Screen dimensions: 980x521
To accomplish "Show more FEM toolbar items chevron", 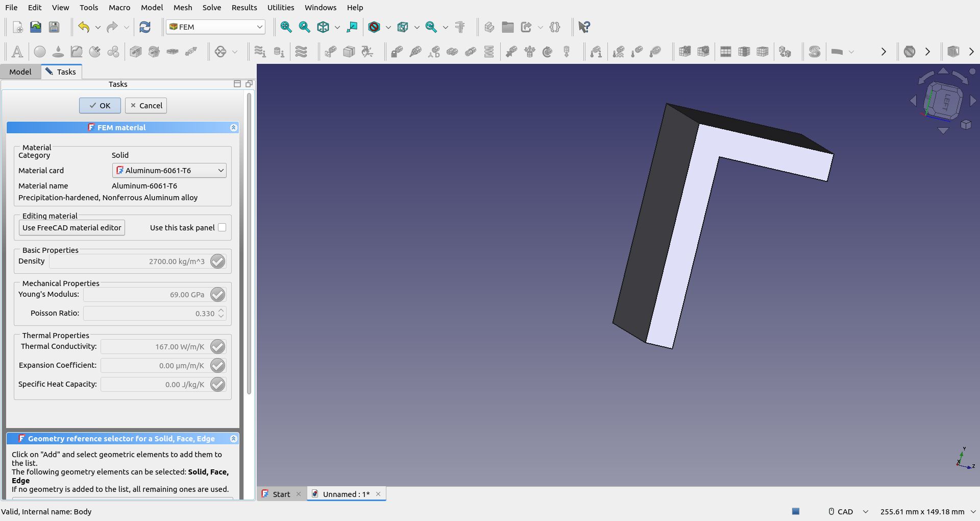I will point(884,52).
